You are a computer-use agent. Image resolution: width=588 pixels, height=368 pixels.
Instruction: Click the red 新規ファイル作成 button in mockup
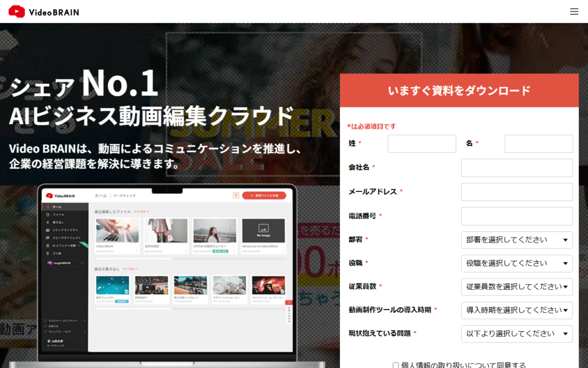point(264,195)
